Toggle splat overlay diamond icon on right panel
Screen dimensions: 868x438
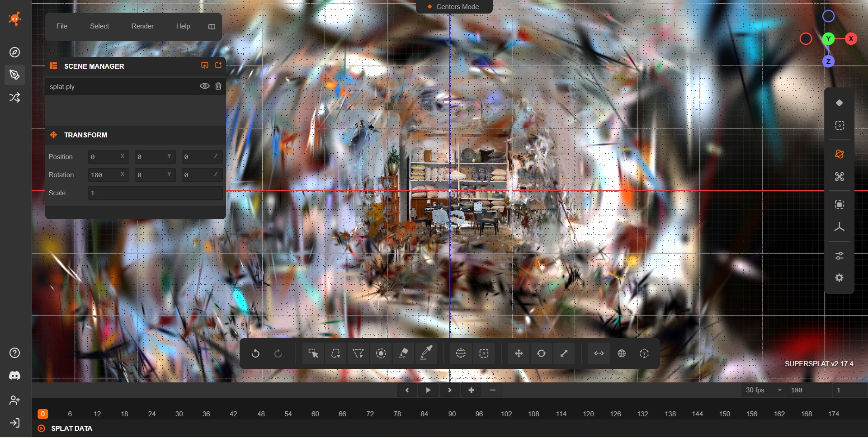pyautogui.click(x=839, y=103)
